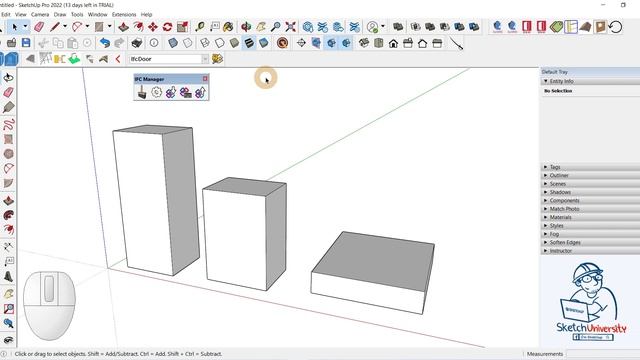Select the red Move tool in the top toolbar
Image resolution: width=640 pixels, height=360 pixels.
pyautogui.click(x=153, y=27)
